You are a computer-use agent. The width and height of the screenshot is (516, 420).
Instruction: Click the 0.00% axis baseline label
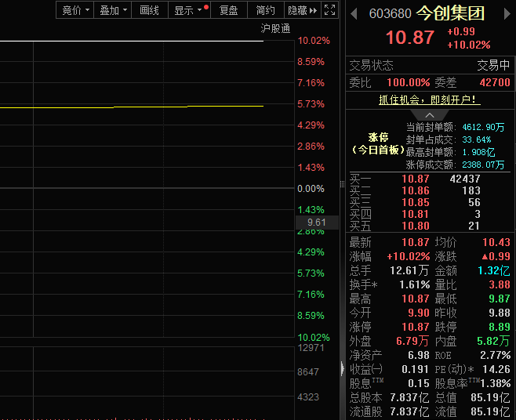[311, 189]
